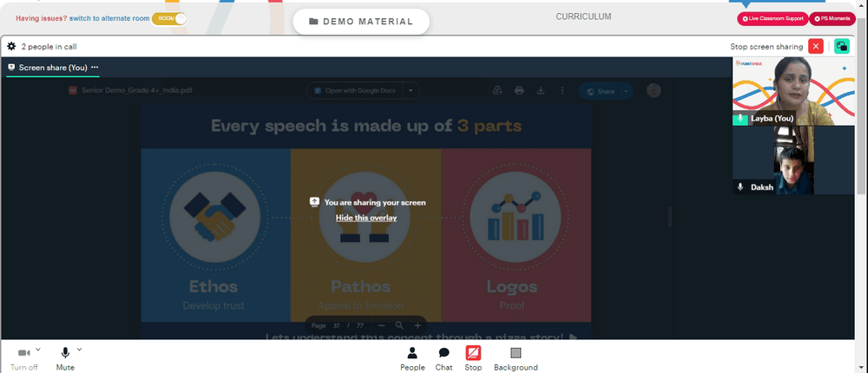Toggle the green picture layout icon

point(841,47)
